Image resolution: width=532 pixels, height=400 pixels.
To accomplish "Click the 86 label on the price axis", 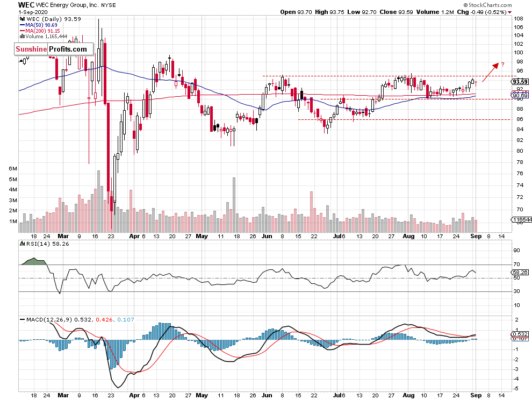I will coord(520,119).
